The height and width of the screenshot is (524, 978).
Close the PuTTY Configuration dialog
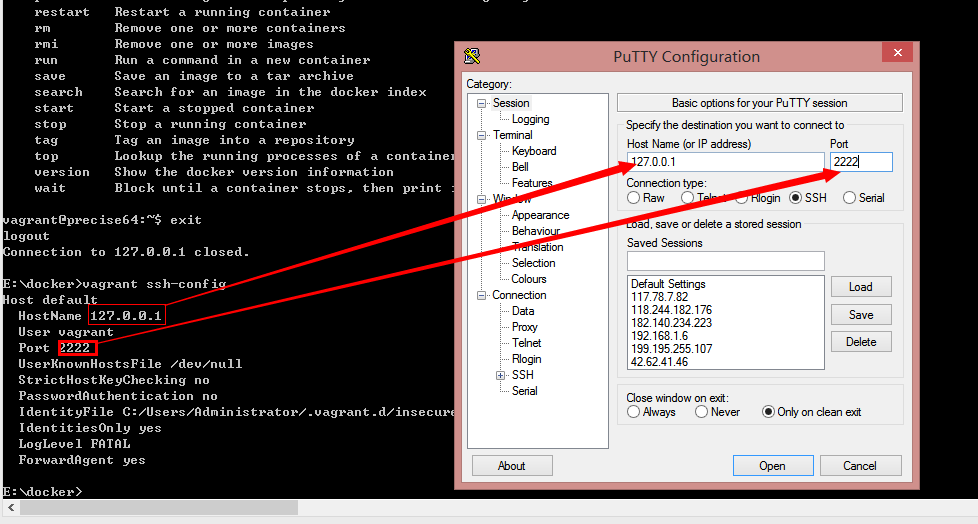click(895, 55)
